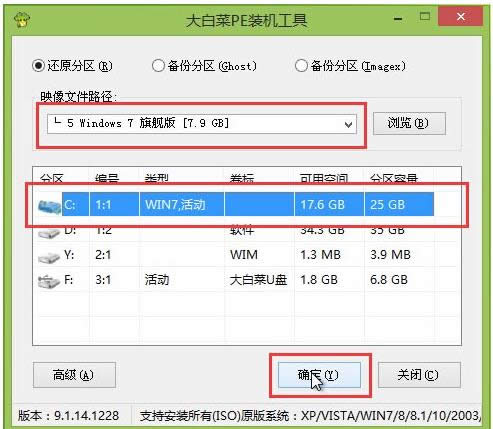Click the F: USB drive icon

tap(49, 281)
